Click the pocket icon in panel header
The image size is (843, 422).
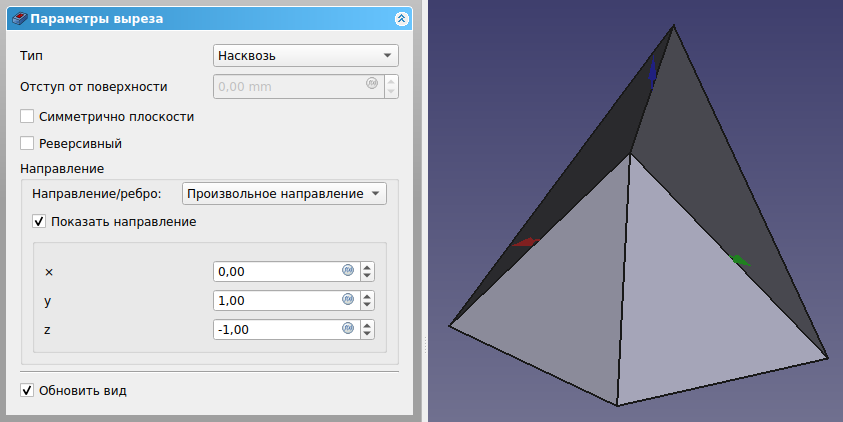click(x=20, y=19)
